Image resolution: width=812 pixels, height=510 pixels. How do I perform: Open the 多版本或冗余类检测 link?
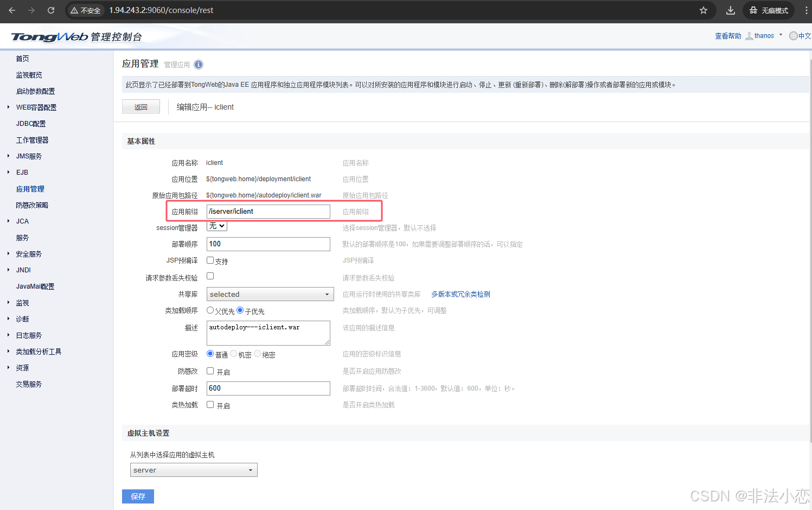[461, 294]
